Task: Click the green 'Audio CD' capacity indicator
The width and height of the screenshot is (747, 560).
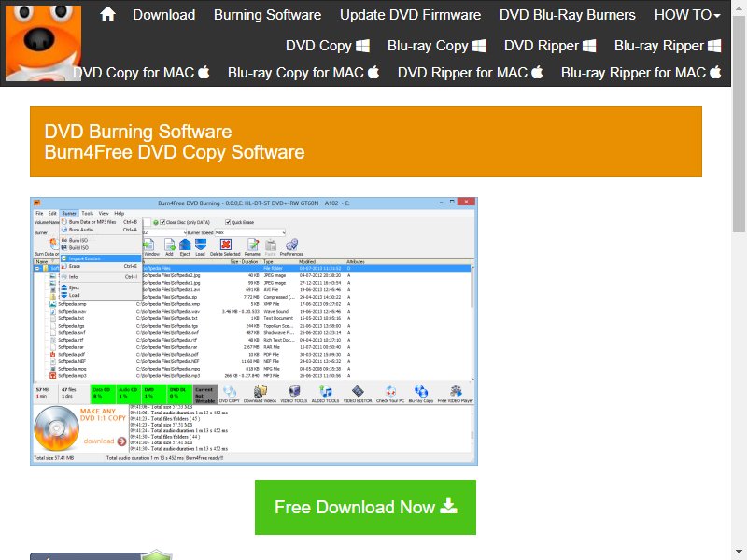Action: tap(128, 394)
